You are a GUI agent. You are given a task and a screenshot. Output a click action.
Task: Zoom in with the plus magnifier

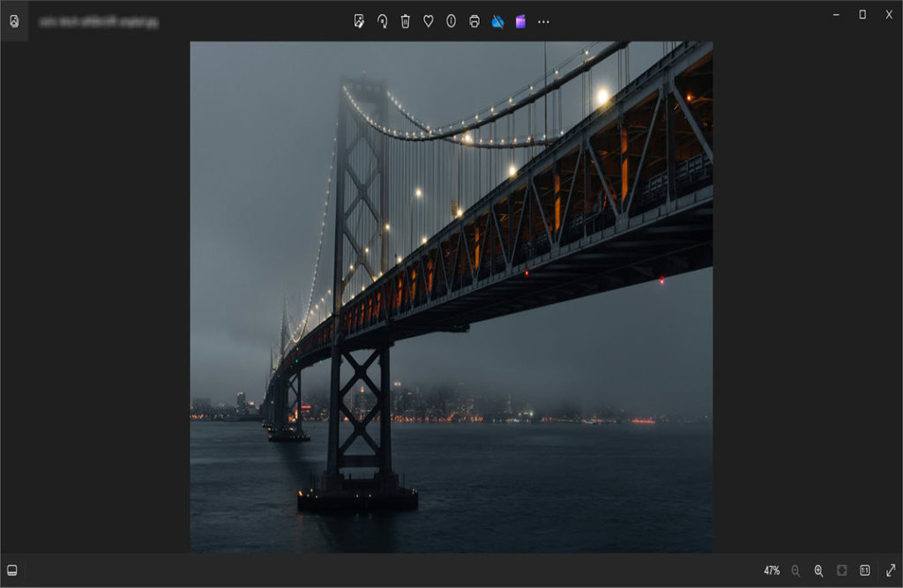818,570
